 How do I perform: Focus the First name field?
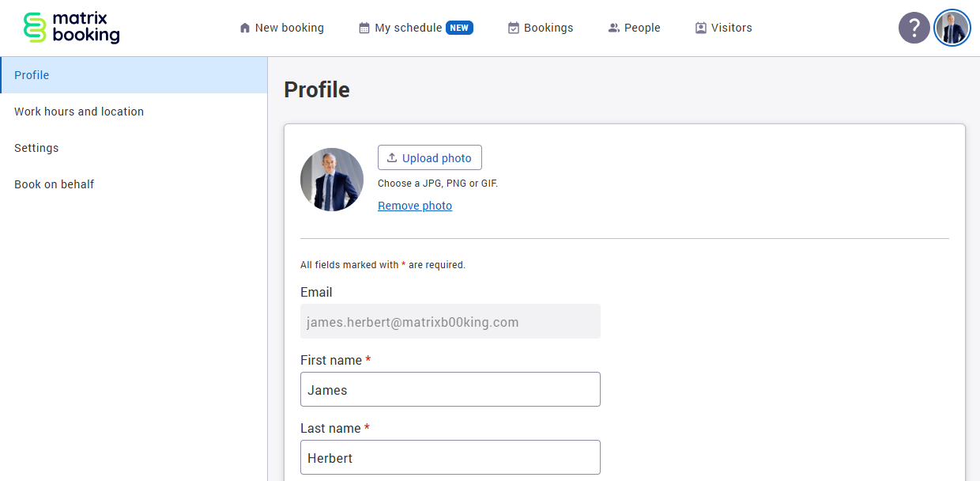pyautogui.click(x=450, y=389)
